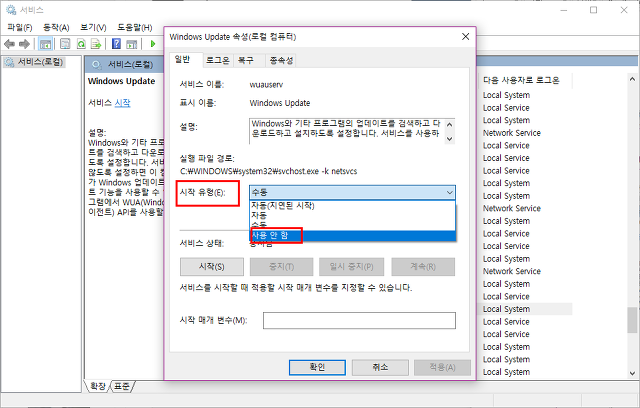This screenshot has height=408, width=640.
Task: Switch to the 복구 tab
Action: 246,60
